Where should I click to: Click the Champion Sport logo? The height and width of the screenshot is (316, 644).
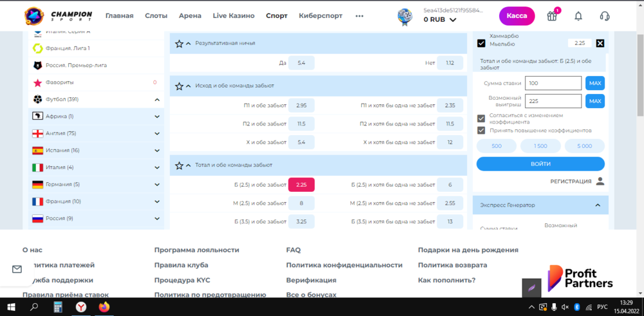click(x=58, y=15)
